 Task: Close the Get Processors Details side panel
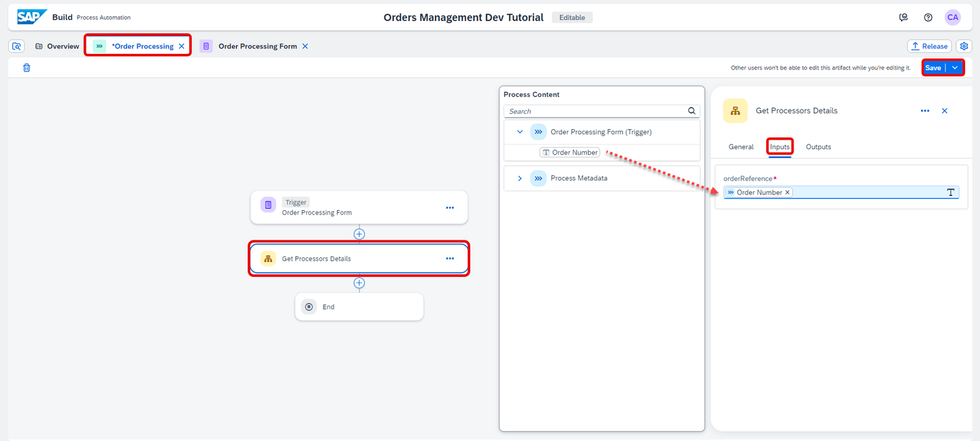(945, 110)
